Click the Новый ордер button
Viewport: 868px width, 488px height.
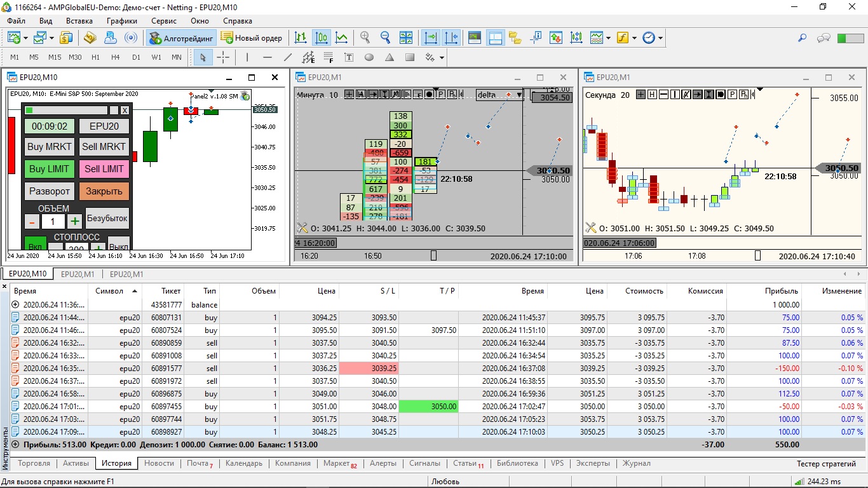click(x=252, y=37)
